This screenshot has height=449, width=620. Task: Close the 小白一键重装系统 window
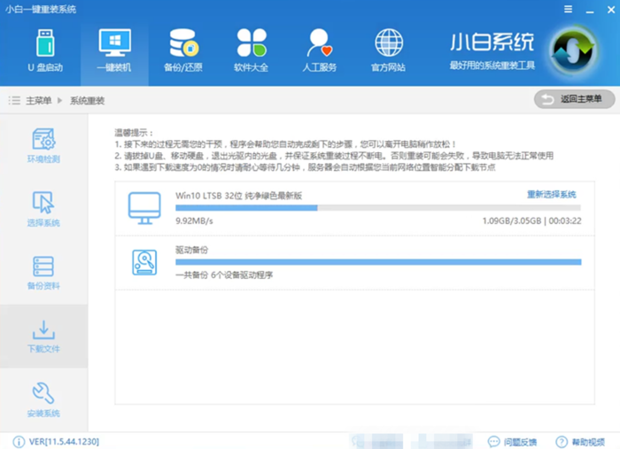click(611, 9)
